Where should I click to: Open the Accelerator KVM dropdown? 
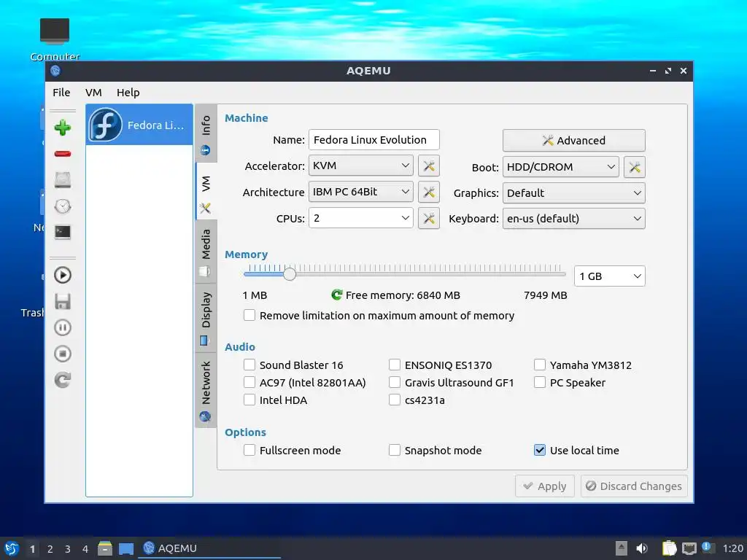tap(360, 166)
